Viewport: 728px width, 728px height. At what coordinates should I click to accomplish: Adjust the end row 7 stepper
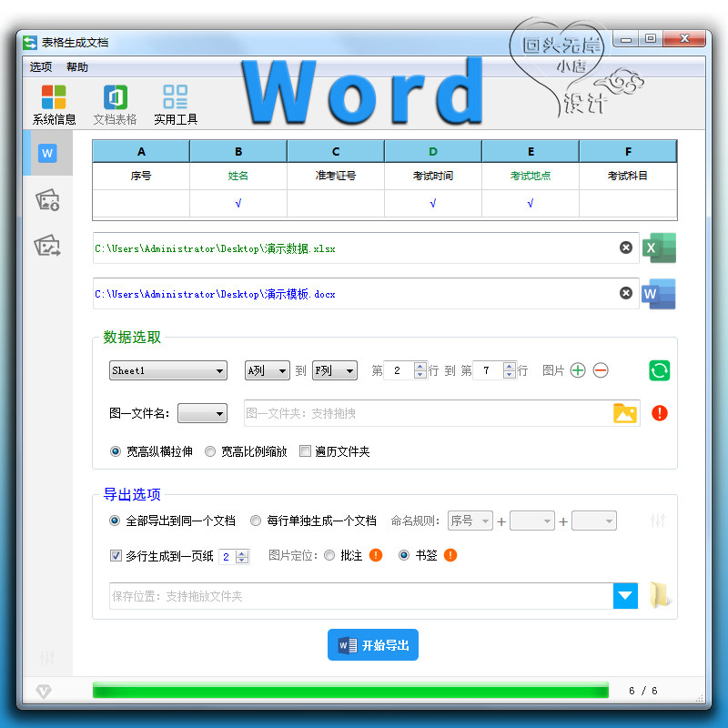(x=510, y=370)
